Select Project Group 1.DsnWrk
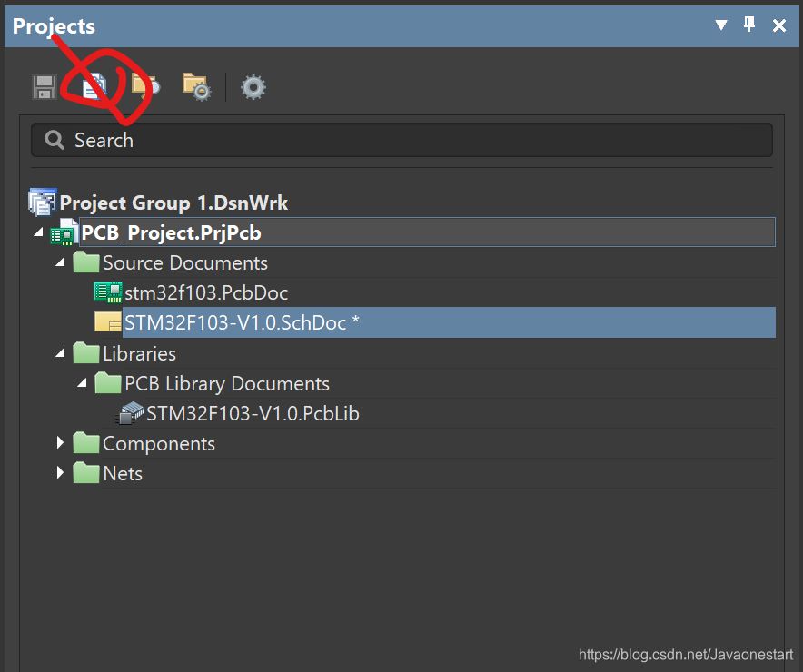803x672 pixels. click(x=173, y=203)
